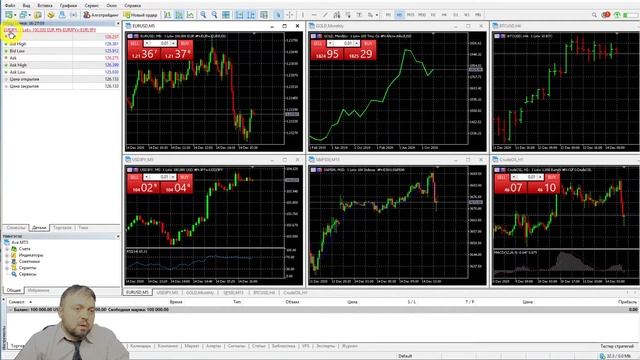Close the Market Watch details panel
The width and height of the screenshot is (640, 360).
click(118, 23)
